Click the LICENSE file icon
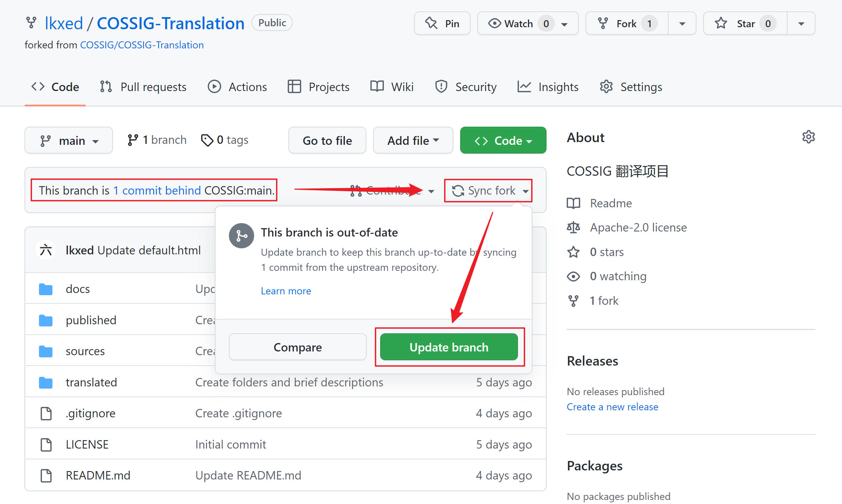 [46, 445]
